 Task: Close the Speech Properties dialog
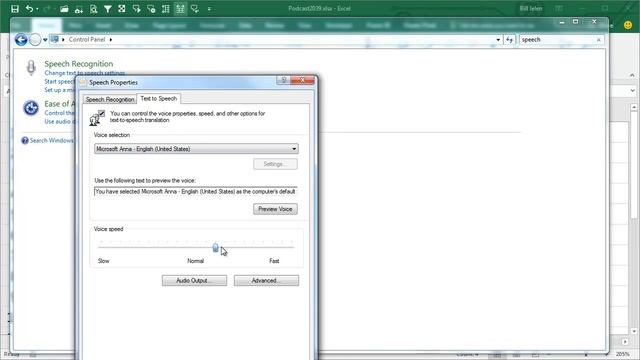[x=302, y=80]
